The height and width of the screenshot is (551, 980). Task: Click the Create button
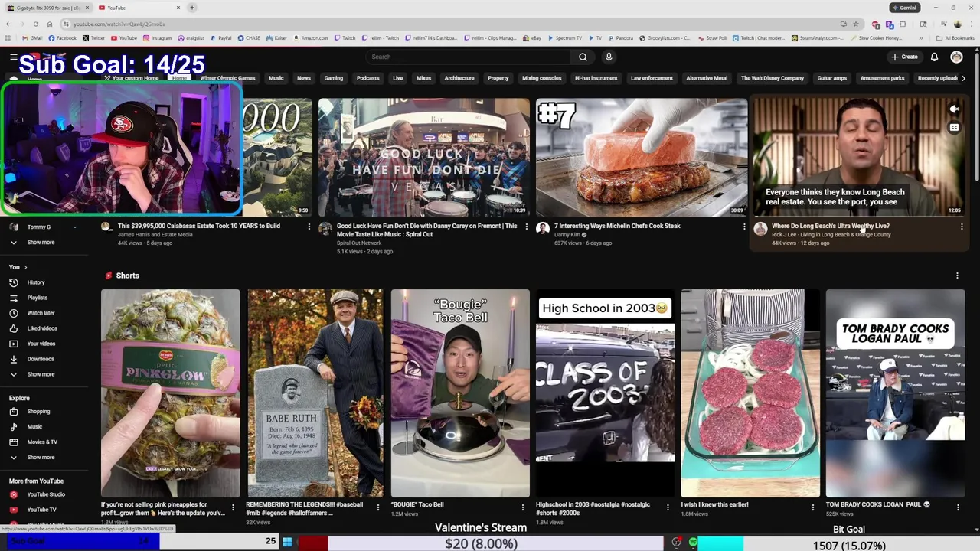click(x=904, y=57)
